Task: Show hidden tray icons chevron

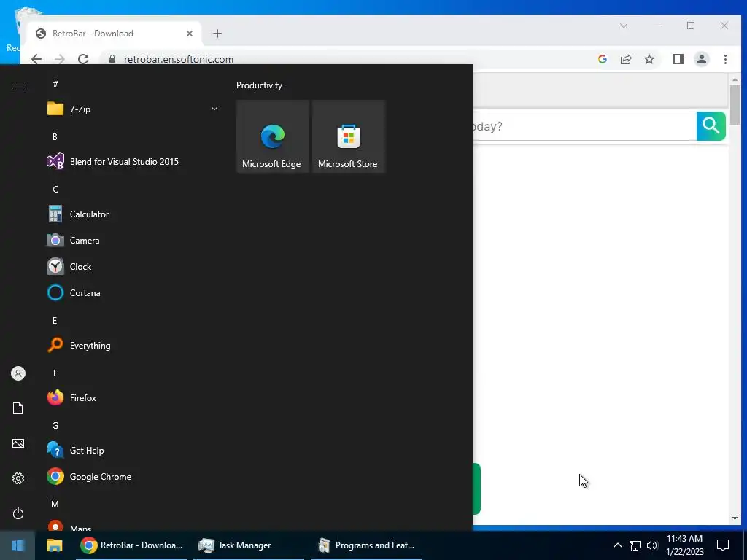Action: coord(617,545)
